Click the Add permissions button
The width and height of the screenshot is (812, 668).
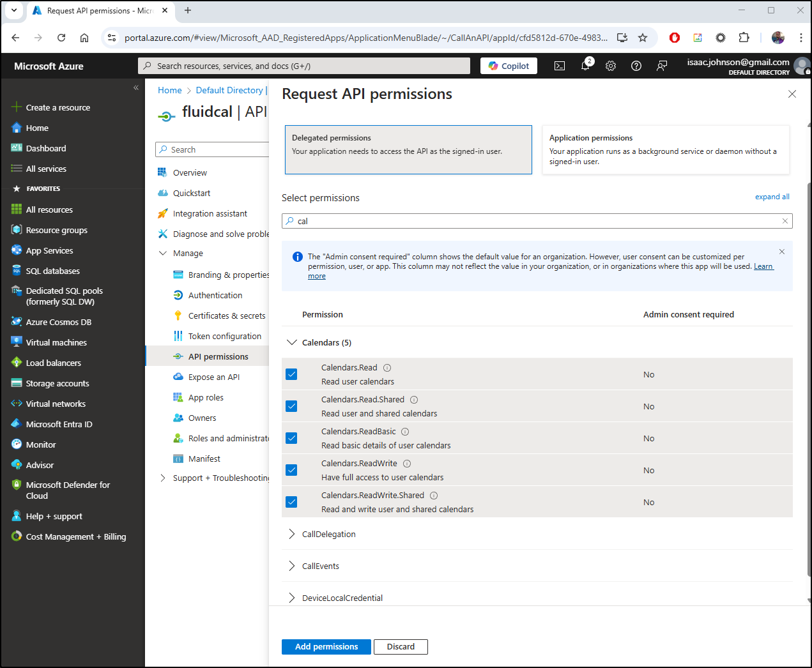point(326,647)
